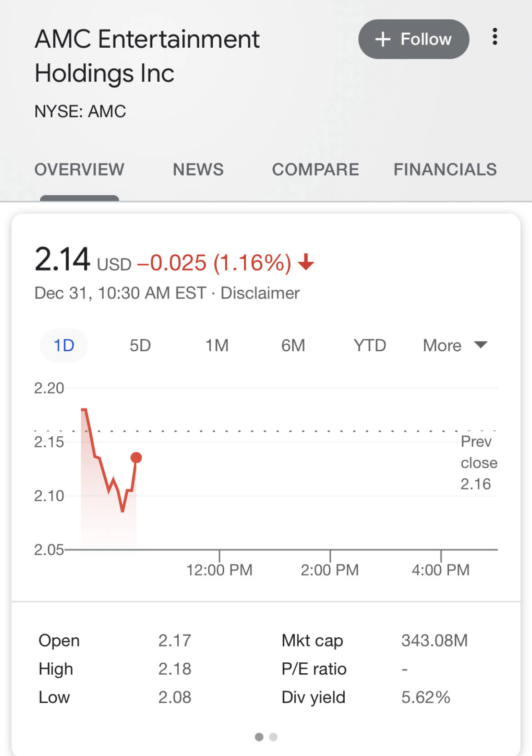Expand the More time ranges dropdown
The image size is (532, 756).
pyautogui.click(x=455, y=346)
